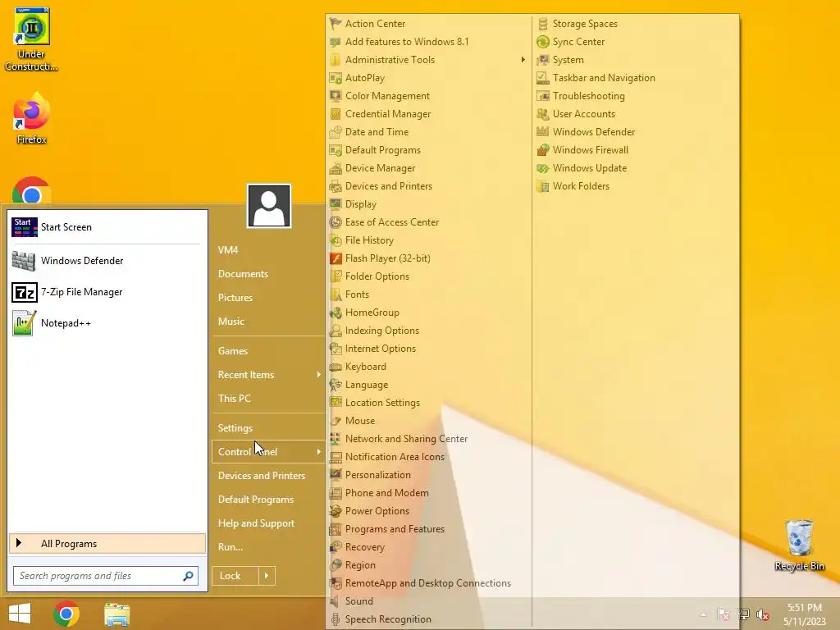Viewport: 840px width, 630px height.
Task: Open Help and Support
Action: (256, 523)
